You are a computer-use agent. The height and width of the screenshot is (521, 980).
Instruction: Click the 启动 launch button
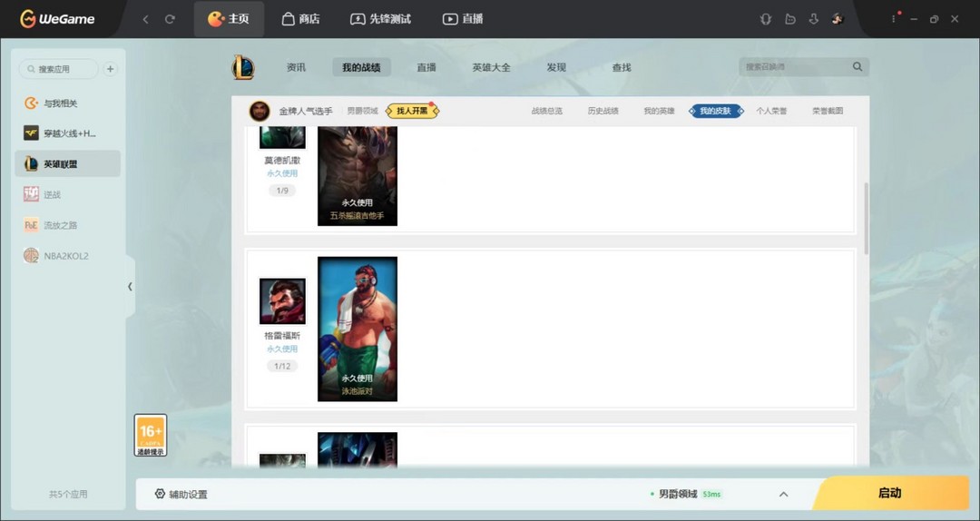(x=890, y=493)
